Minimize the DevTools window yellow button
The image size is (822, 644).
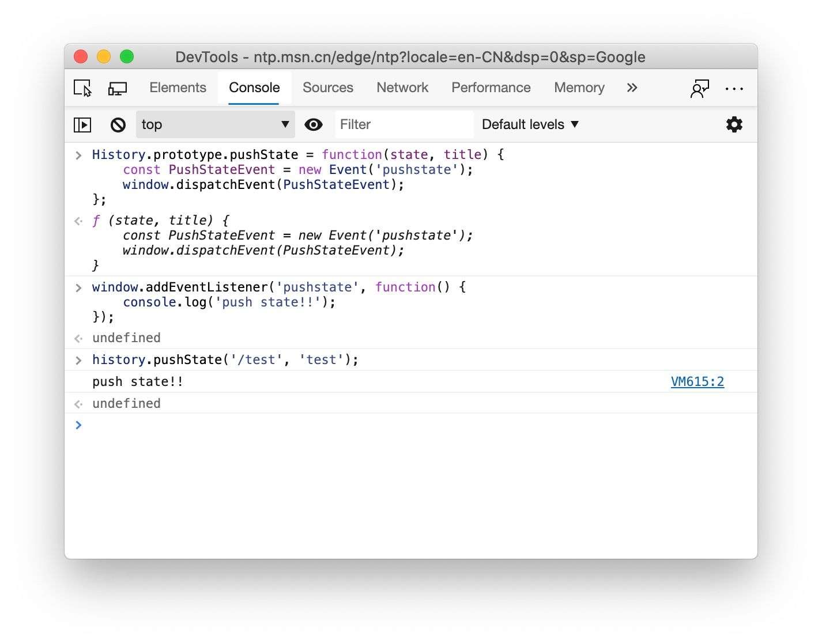[x=104, y=56]
